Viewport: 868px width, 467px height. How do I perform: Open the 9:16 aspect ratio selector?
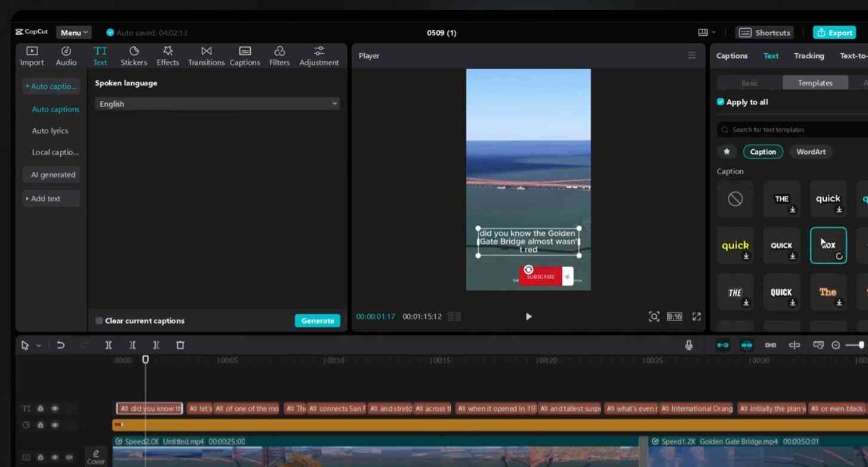pyautogui.click(x=675, y=317)
